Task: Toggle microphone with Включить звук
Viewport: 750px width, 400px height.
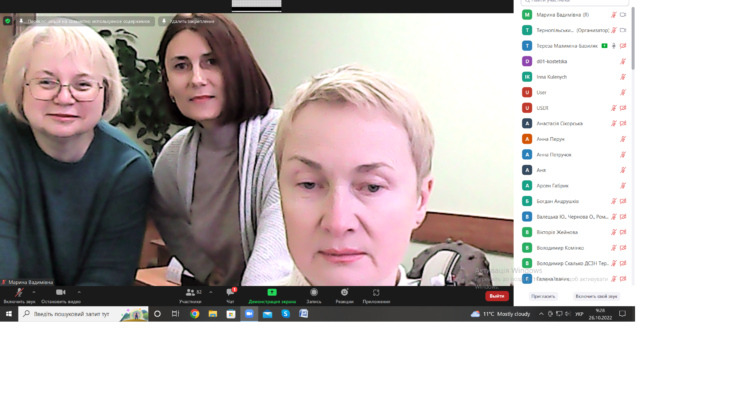Action: tap(18, 293)
